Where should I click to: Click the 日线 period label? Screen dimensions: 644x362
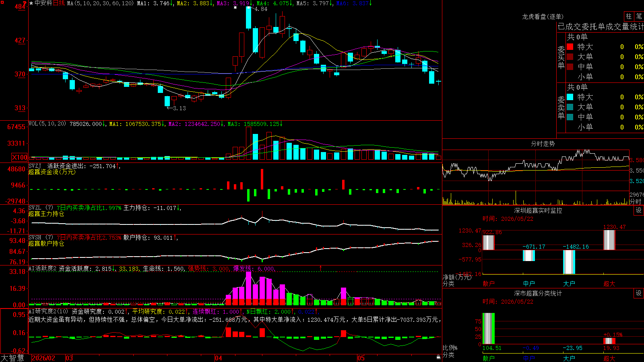tap(59, 3)
